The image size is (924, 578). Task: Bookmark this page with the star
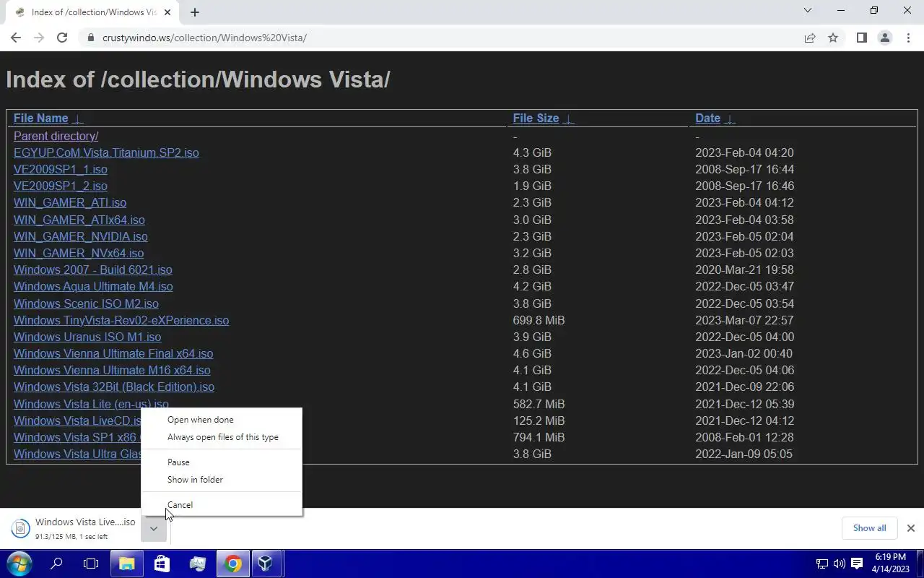[833, 38]
